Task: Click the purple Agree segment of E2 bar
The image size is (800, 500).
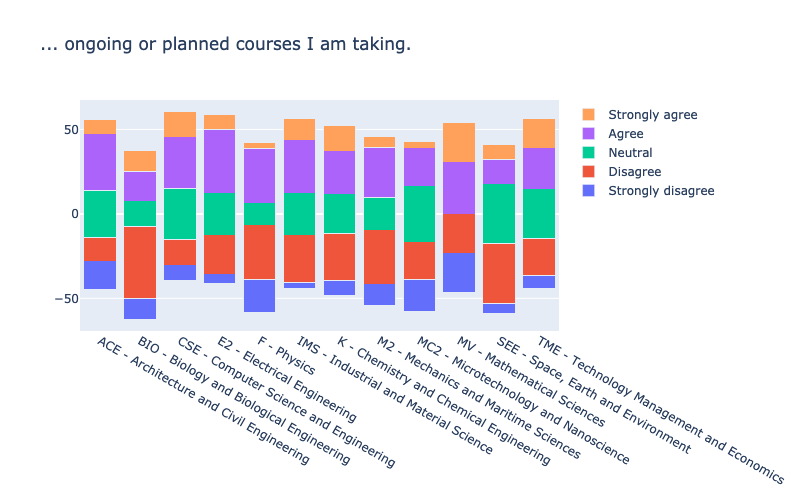Action: (x=219, y=161)
